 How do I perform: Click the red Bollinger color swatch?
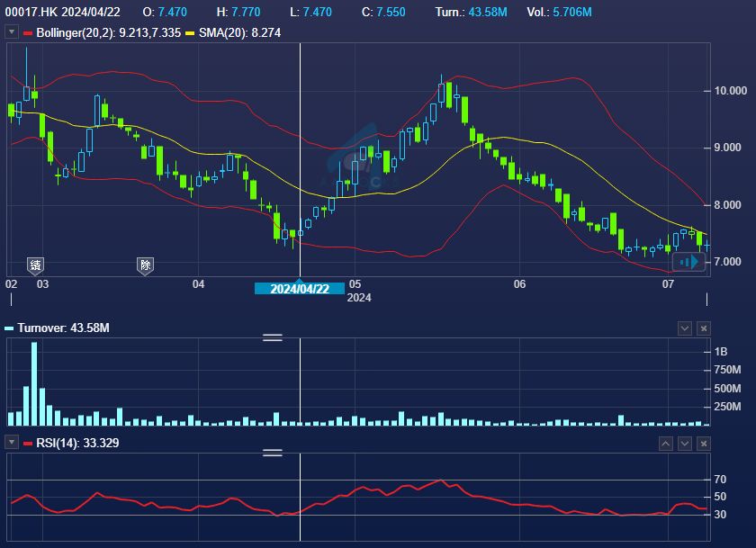(28, 32)
